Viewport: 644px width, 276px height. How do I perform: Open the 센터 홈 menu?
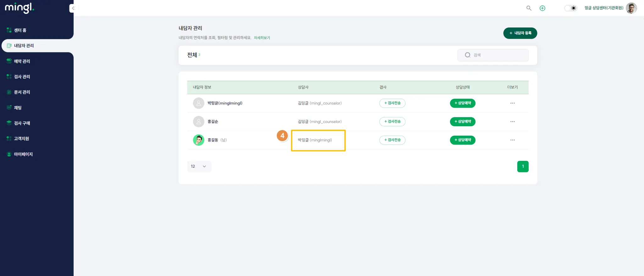[x=20, y=30]
